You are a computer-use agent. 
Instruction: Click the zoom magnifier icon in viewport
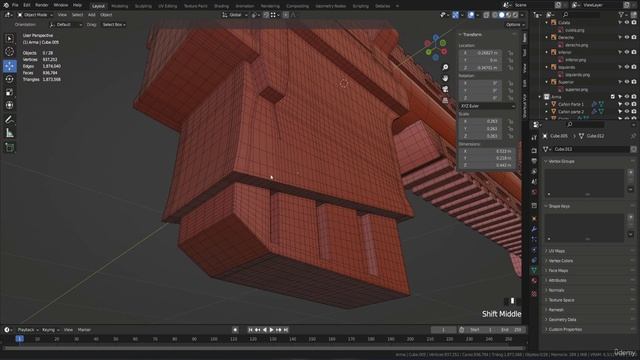[445, 67]
